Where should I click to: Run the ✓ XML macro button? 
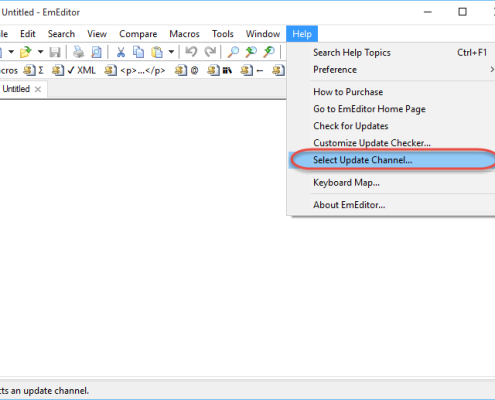(73, 70)
